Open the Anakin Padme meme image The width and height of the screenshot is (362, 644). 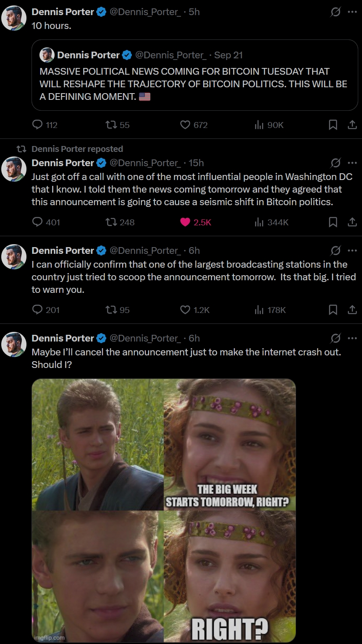click(164, 510)
